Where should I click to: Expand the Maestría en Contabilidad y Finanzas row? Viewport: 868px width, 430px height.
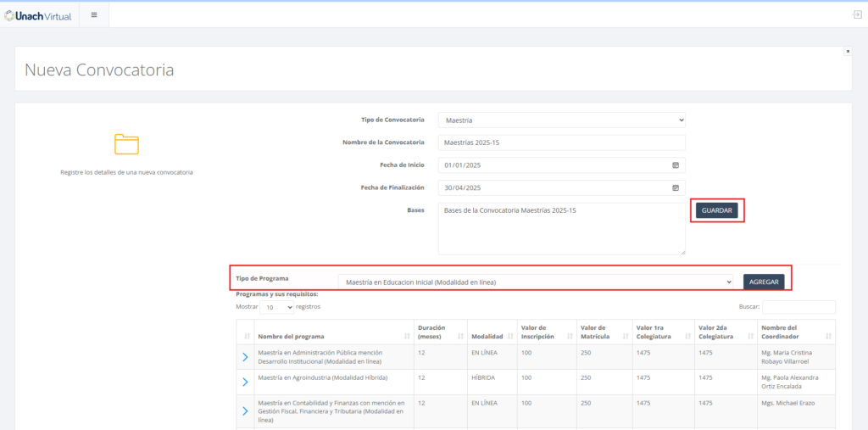[x=245, y=411]
